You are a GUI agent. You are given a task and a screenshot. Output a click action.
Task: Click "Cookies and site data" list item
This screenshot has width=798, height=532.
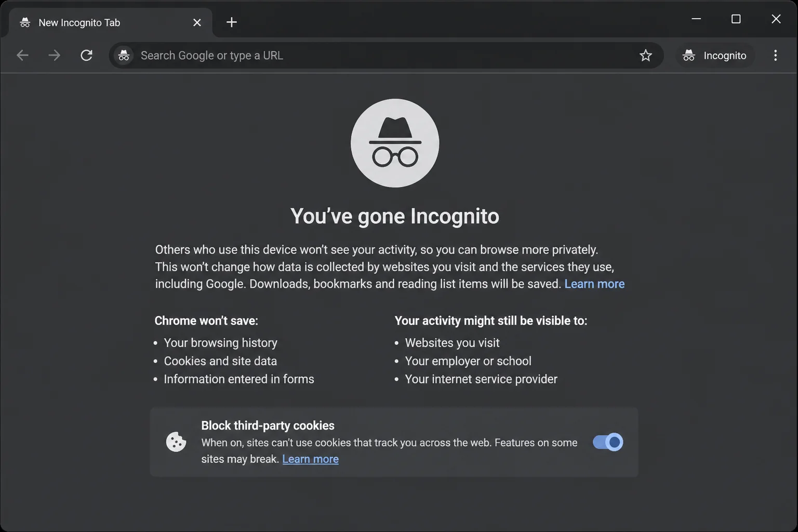click(x=220, y=361)
